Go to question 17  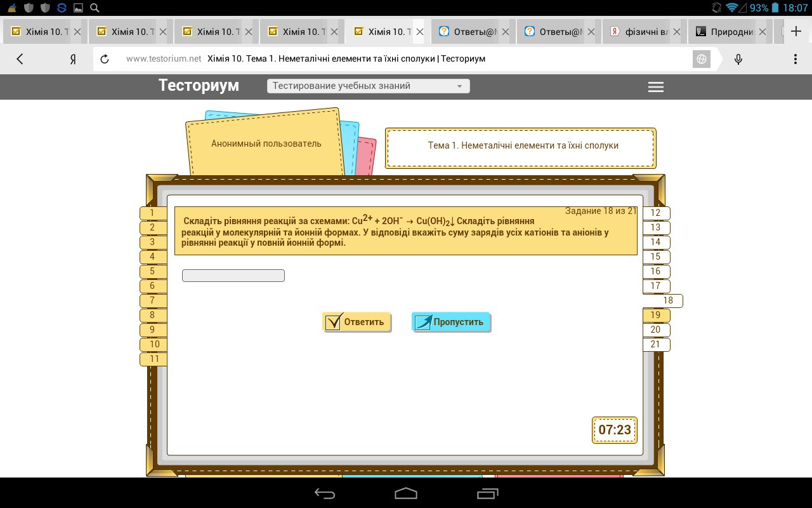pyautogui.click(x=656, y=286)
